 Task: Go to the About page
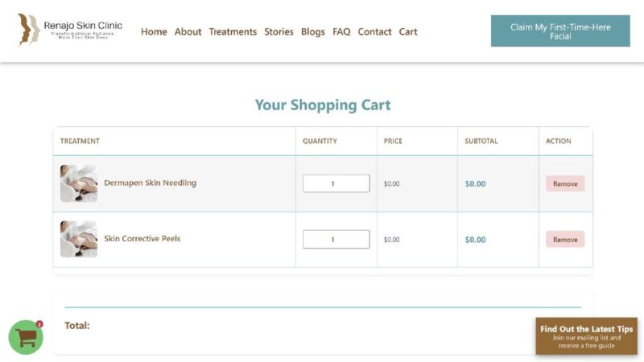pyautogui.click(x=188, y=32)
